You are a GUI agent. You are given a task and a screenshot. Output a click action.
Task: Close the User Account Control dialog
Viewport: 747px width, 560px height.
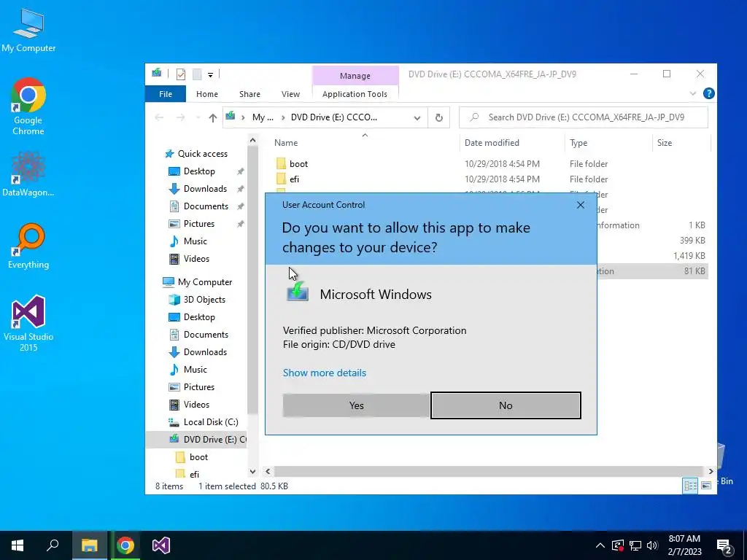click(580, 205)
